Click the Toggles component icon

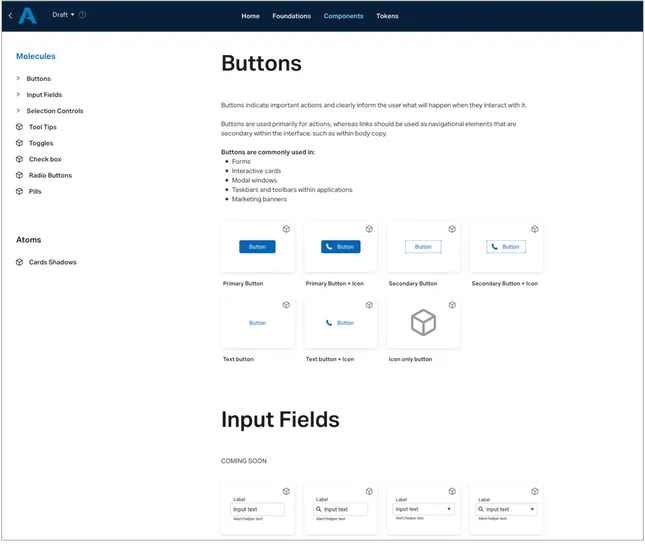[19, 143]
